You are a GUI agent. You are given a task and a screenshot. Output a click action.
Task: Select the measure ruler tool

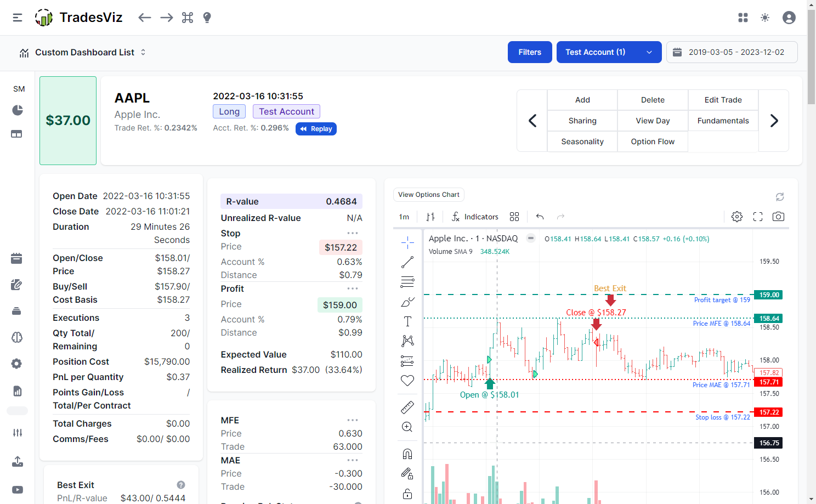click(407, 407)
